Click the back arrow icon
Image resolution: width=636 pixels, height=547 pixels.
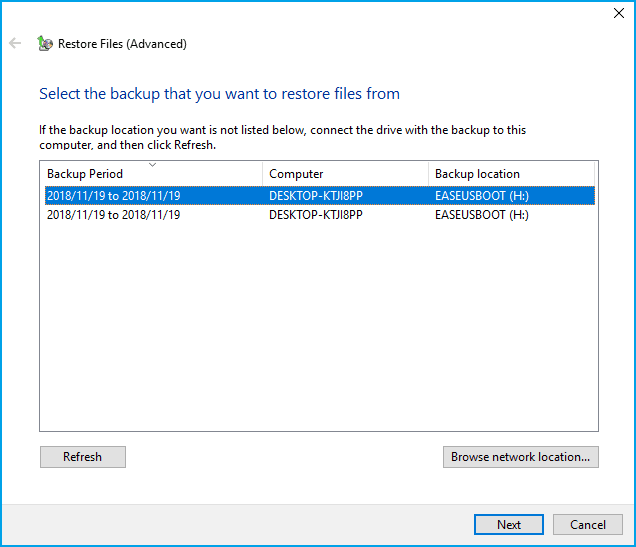coord(15,43)
